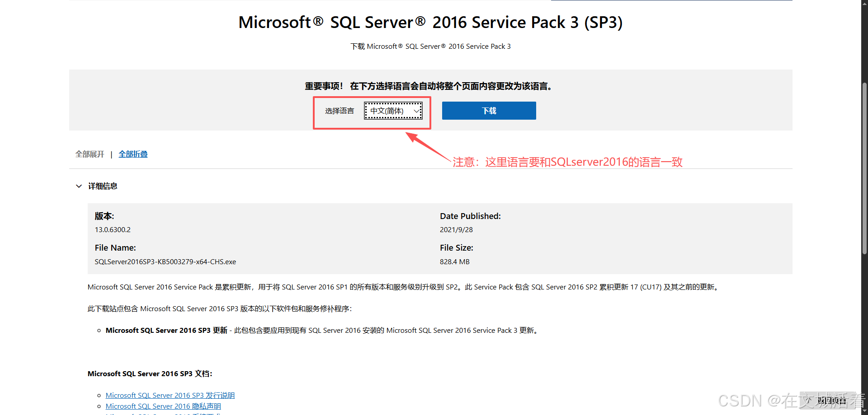Screen dimensions: 868x415
Task: Collapse the 详细信息 section chevron
Action: click(x=79, y=186)
